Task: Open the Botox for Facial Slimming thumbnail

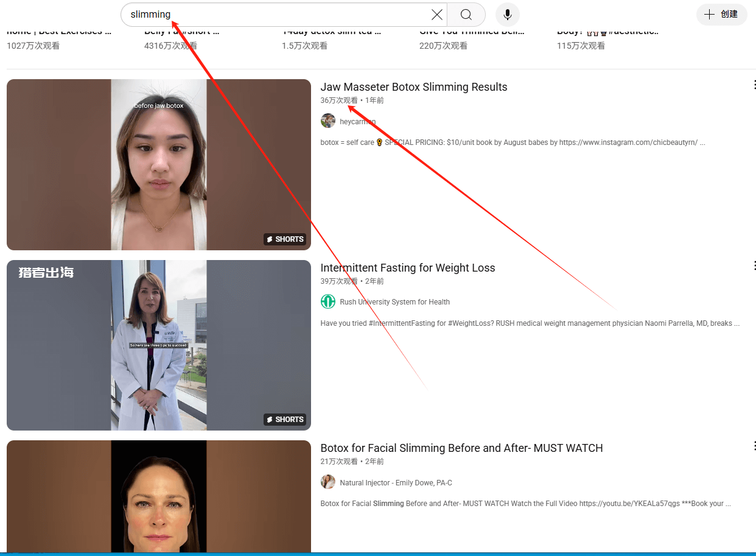Action: (x=159, y=496)
